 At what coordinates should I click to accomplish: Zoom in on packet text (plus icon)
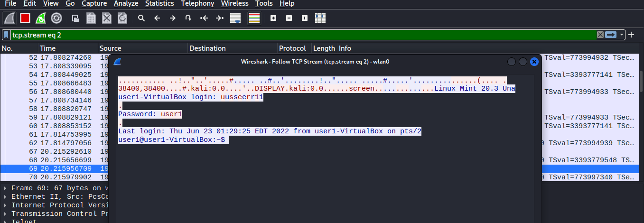click(x=273, y=18)
